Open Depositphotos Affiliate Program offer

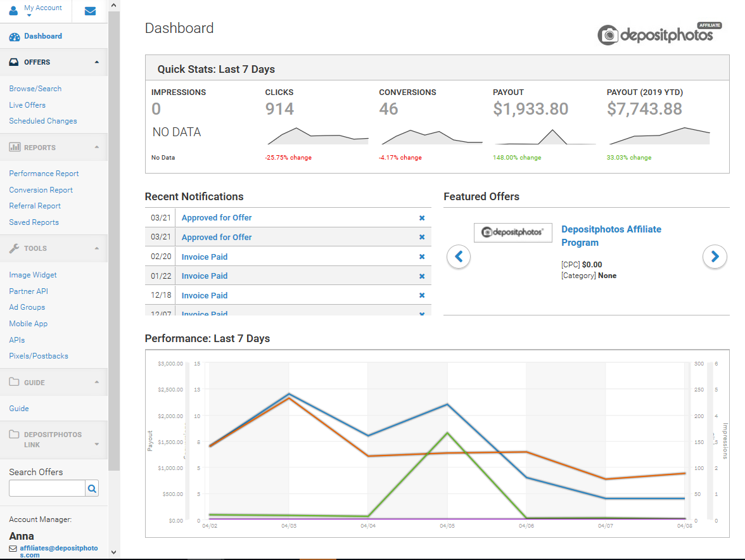[x=611, y=236]
